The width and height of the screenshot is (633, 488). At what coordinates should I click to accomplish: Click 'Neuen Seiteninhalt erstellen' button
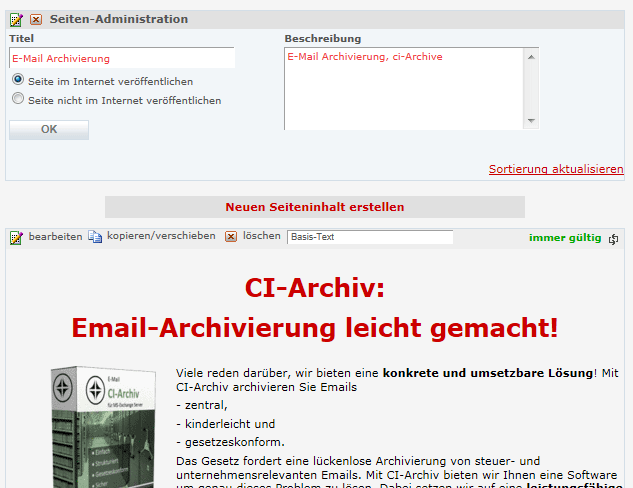click(315, 207)
